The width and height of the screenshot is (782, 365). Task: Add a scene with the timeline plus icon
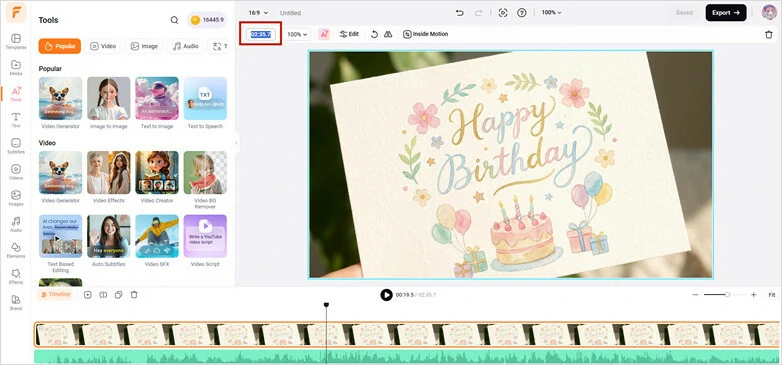point(88,295)
